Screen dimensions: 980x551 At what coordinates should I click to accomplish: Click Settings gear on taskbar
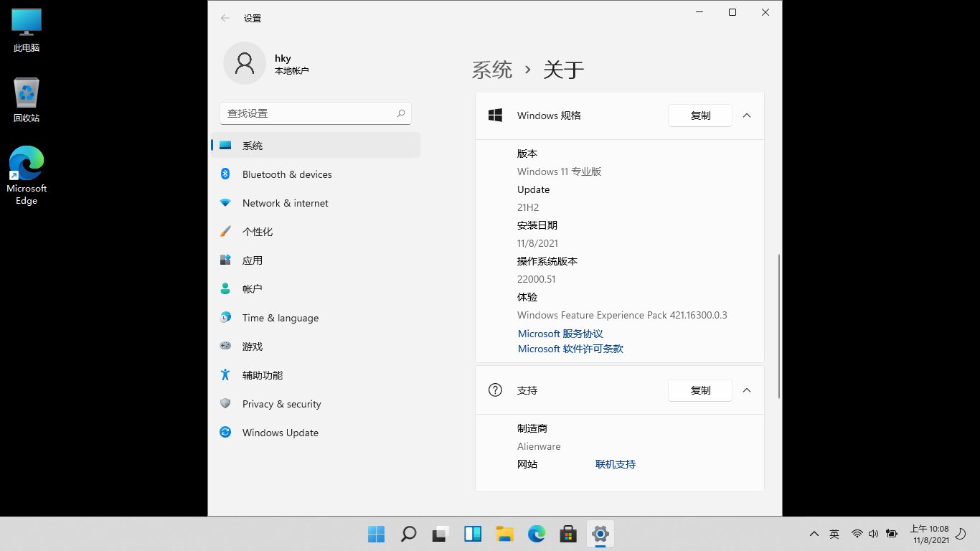pos(600,534)
